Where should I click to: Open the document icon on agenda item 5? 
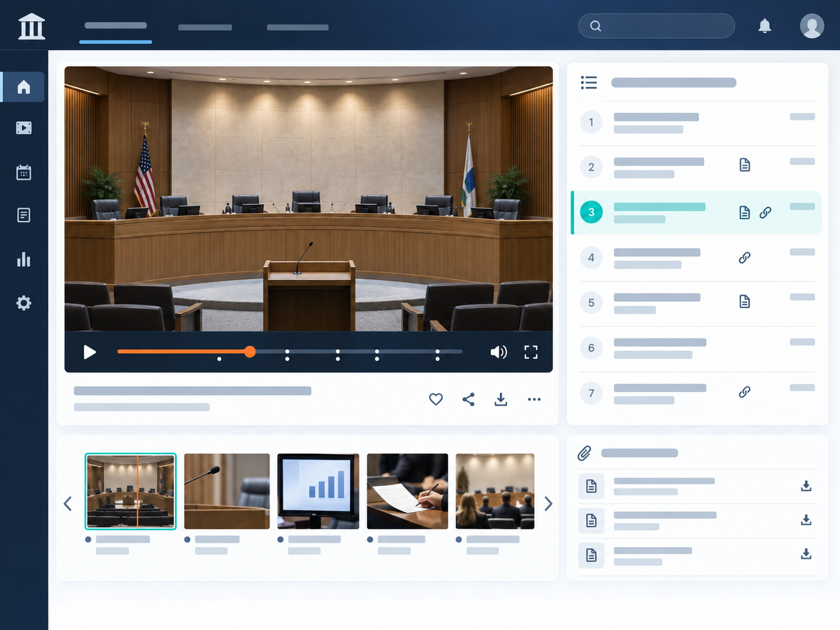pos(745,302)
